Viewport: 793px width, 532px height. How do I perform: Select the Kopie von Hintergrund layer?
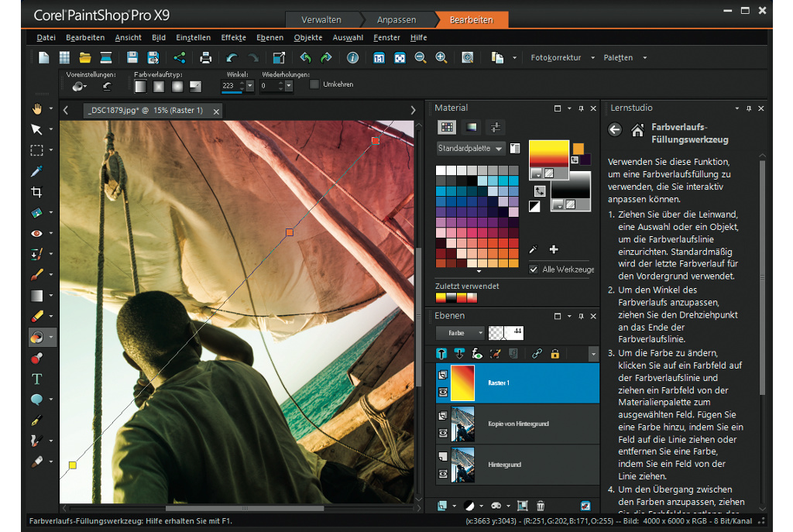pyautogui.click(x=519, y=424)
